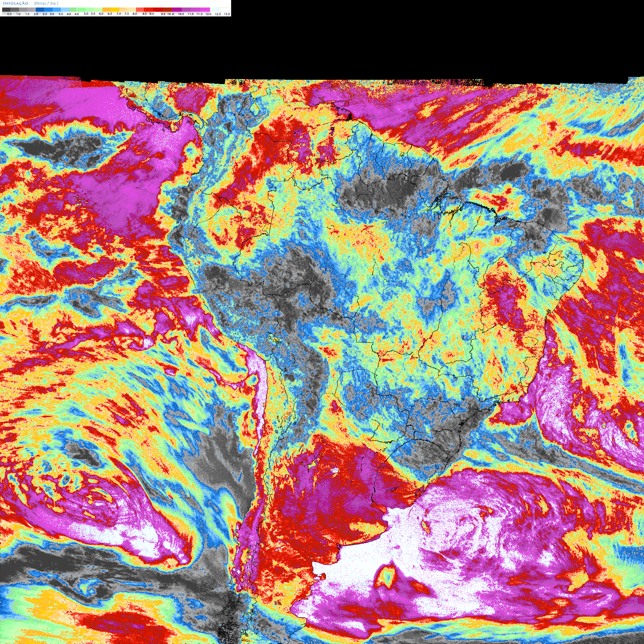Image resolution: width=644 pixels, height=644 pixels.
Task: Click the 7.0 legend value
Action: pos(119,14)
